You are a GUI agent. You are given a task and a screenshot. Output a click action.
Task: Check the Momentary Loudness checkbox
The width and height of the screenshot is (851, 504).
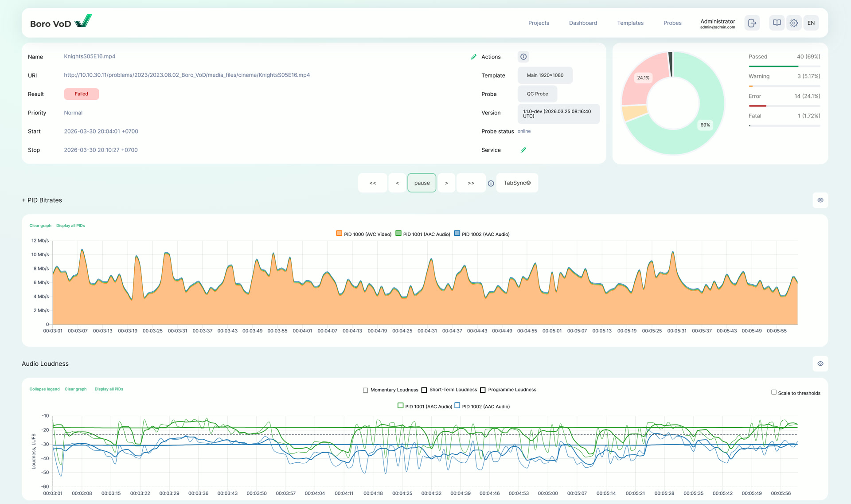[x=365, y=390]
